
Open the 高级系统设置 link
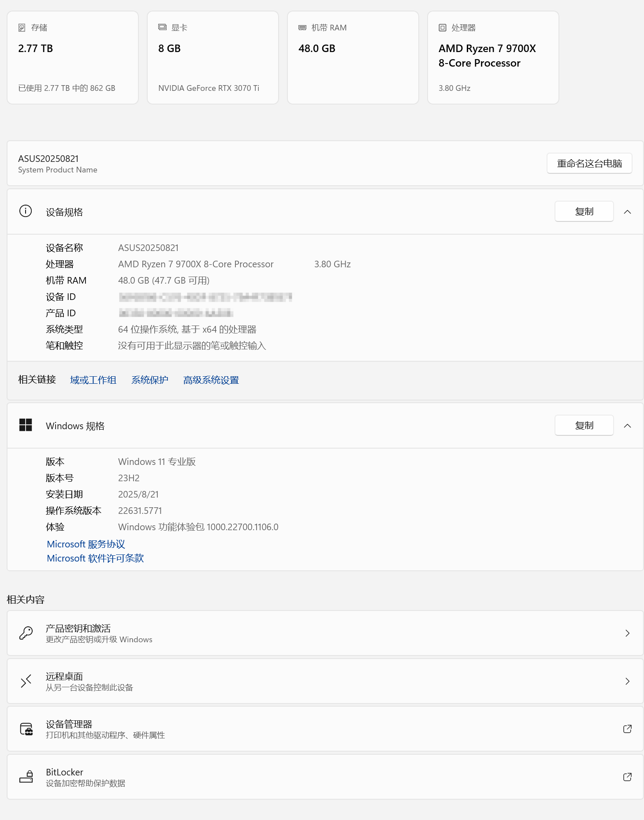(211, 380)
